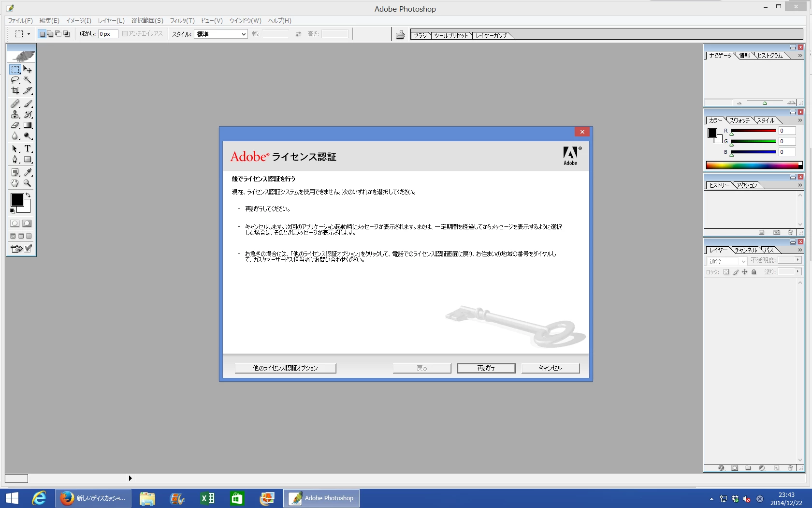Expand History panel menu chevron
Image resolution: width=812 pixels, height=508 pixels.
(x=800, y=185)
